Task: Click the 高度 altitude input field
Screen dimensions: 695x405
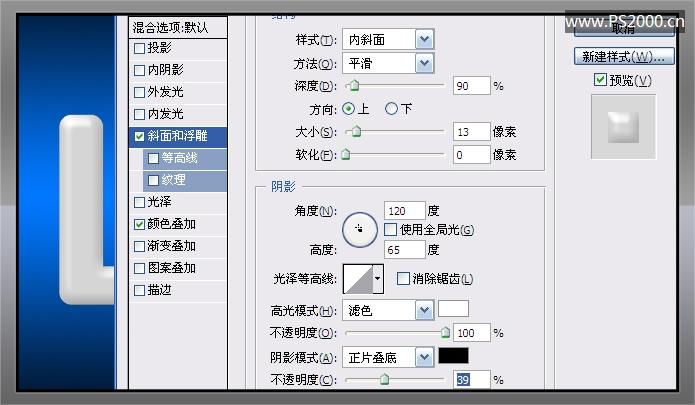Action: tap(404, 249)
